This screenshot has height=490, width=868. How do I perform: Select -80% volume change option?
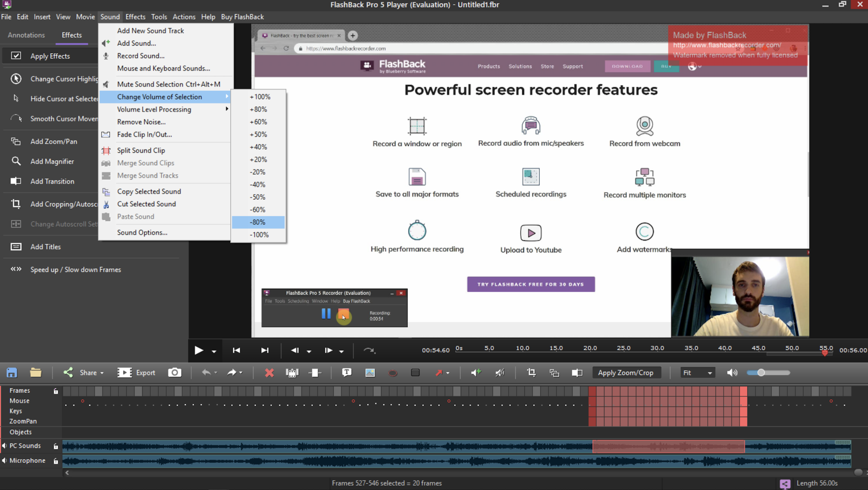[259, 221]
